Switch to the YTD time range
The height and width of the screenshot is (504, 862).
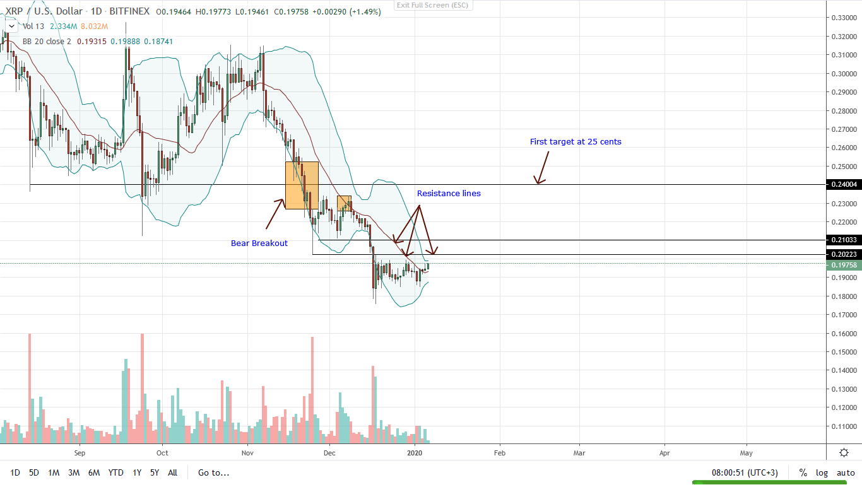[116, 472]
